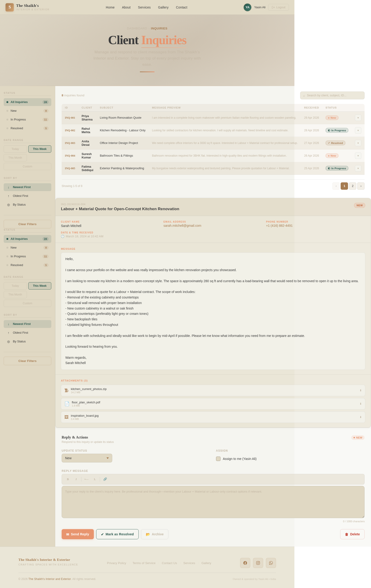Image resolution: width=371 pixels, height=588 pixels.
Task: Insert numbered list in reply editor
Action: pos(95,479)
